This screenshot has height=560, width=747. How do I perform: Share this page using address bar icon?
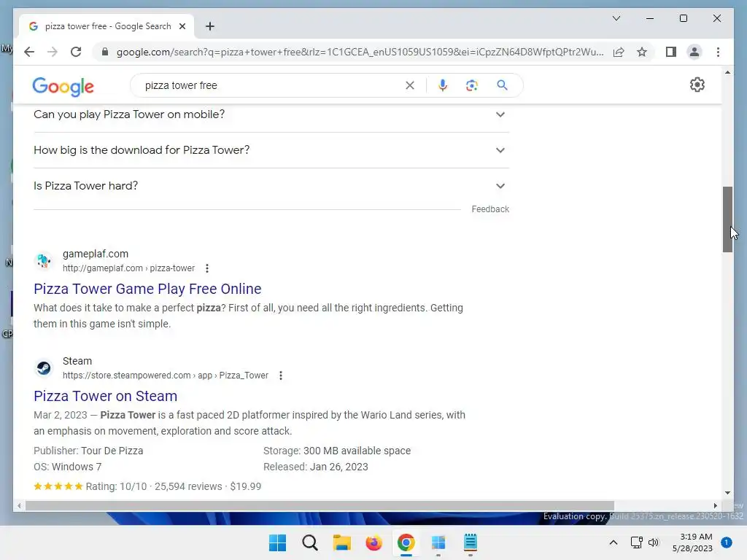point(619,52)
